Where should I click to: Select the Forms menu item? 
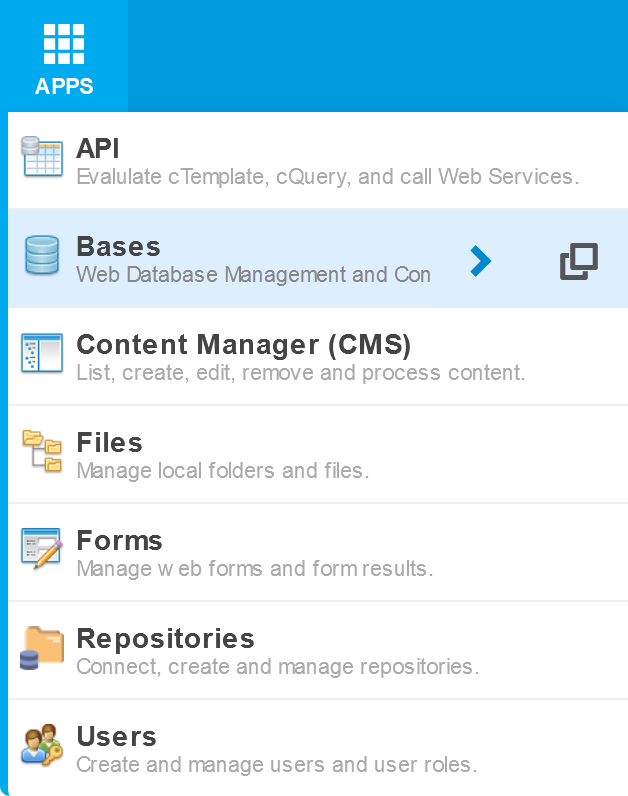(x=119, y=541)
